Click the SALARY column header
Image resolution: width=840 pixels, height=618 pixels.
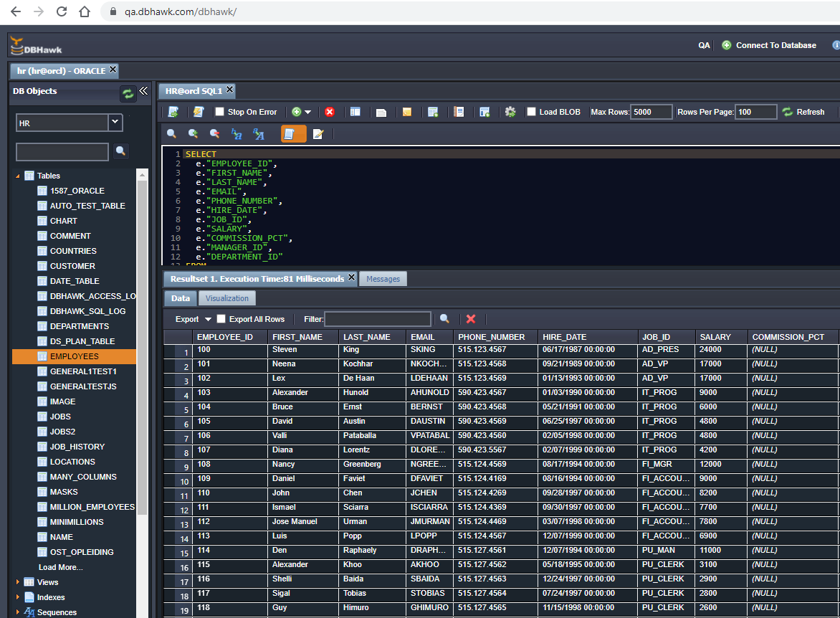(720, 337)
